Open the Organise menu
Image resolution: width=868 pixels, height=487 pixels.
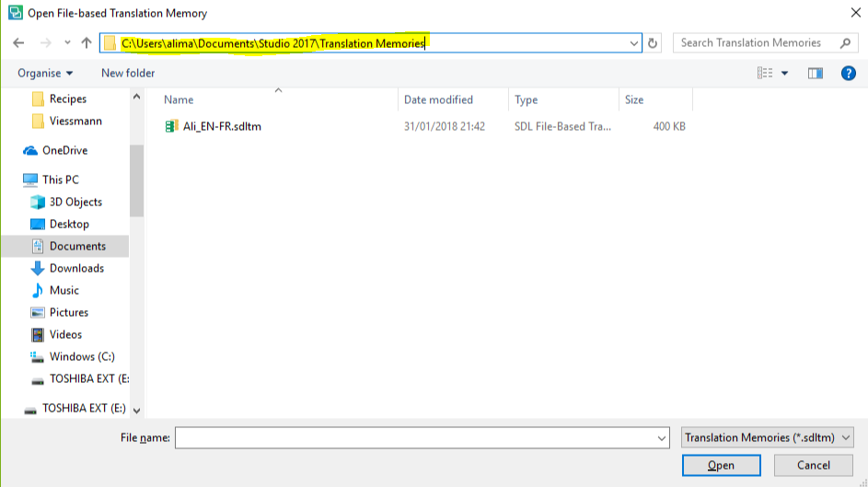[45, 73]
